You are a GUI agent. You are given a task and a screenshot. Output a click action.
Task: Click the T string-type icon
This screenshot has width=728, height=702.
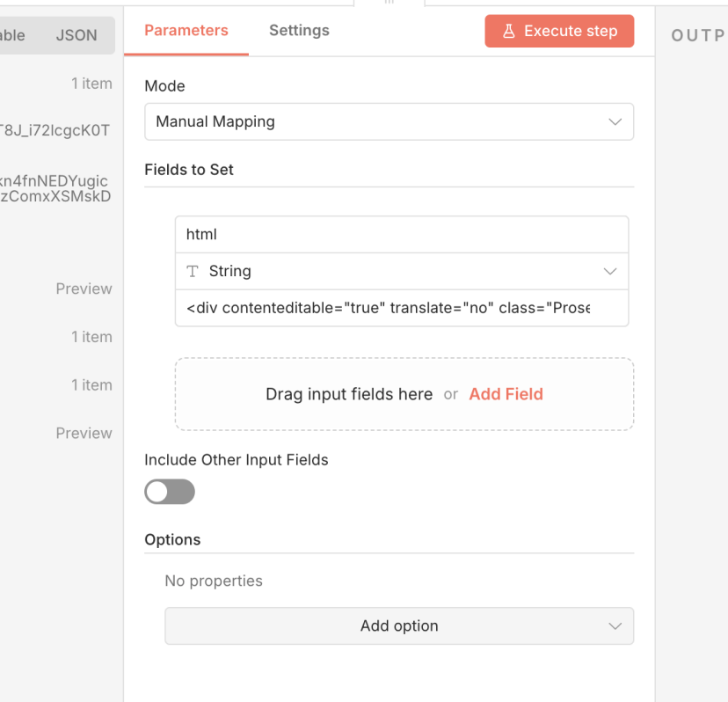[193, 272]
